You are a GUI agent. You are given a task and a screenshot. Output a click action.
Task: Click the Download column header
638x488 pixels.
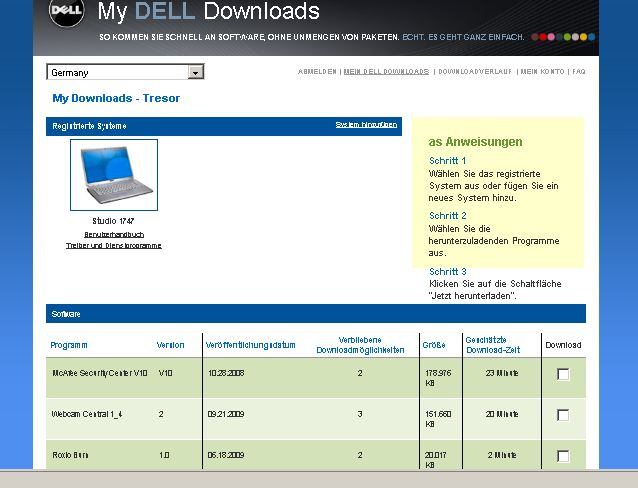[x=563, y=345]
